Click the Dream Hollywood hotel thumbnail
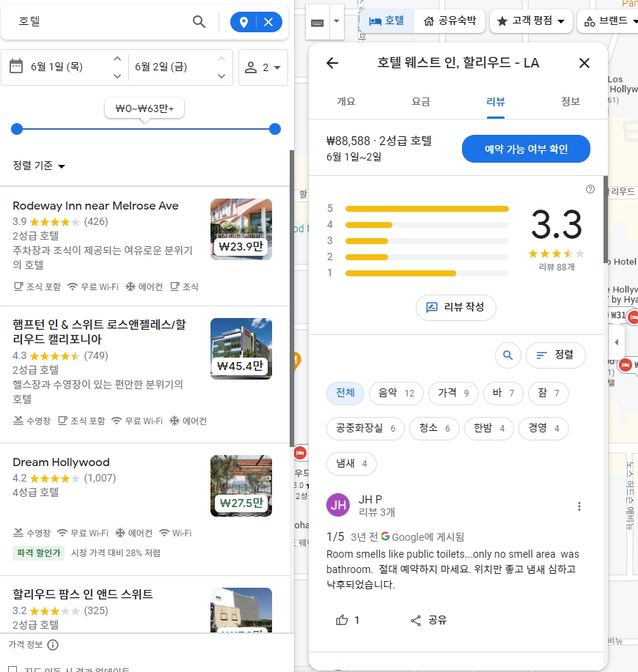Image resolution: width=638 pixels, height=672 pixels. (x=241, y=485)
